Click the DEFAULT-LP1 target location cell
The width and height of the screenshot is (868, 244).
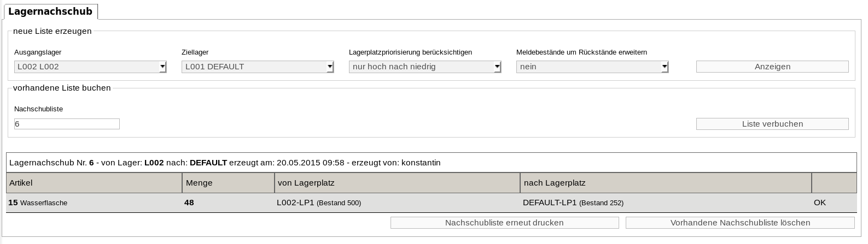pyautogui.click(x=666, y=203)
